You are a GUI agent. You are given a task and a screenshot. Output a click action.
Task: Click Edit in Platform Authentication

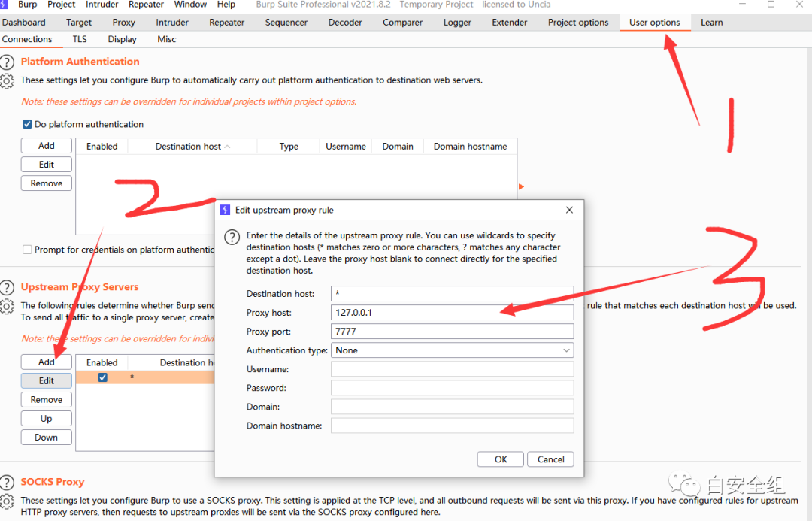click(x=46, y=164)
